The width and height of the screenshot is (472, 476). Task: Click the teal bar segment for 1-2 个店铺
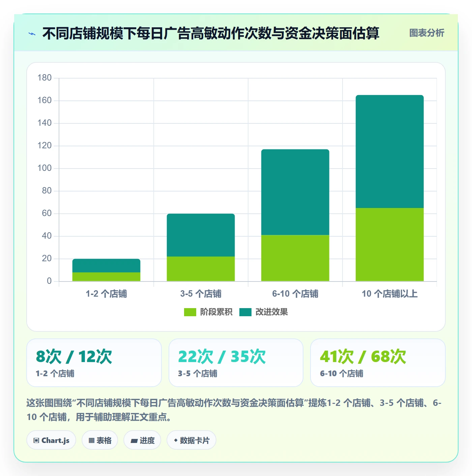pyautogui.click(x=106, y=266)
